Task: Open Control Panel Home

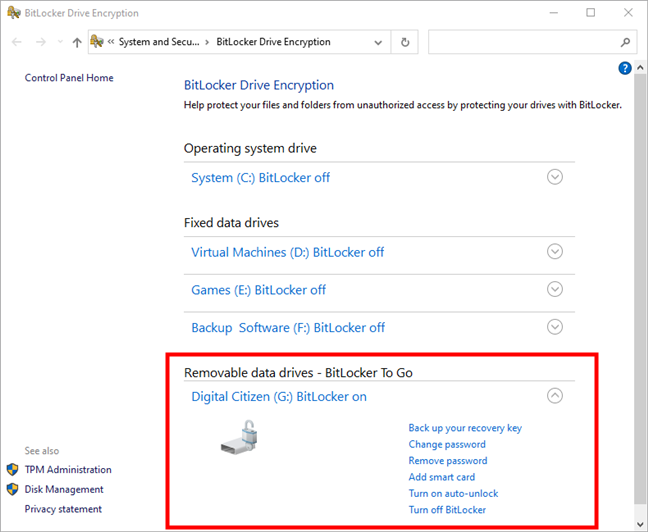Action: click(x=69, y=78)
